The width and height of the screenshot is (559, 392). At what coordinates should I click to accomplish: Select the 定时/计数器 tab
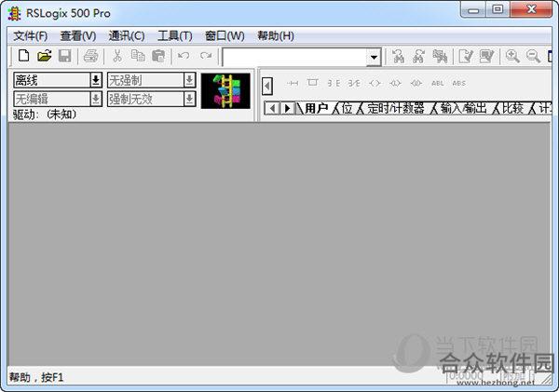tap(396, 108)
